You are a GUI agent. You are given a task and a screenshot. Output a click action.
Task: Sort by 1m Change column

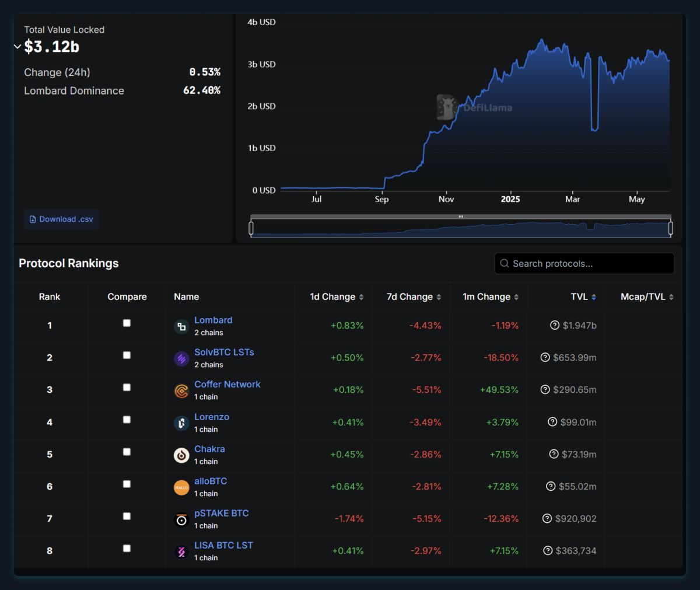pyautogui.click(x=491, y=296)
